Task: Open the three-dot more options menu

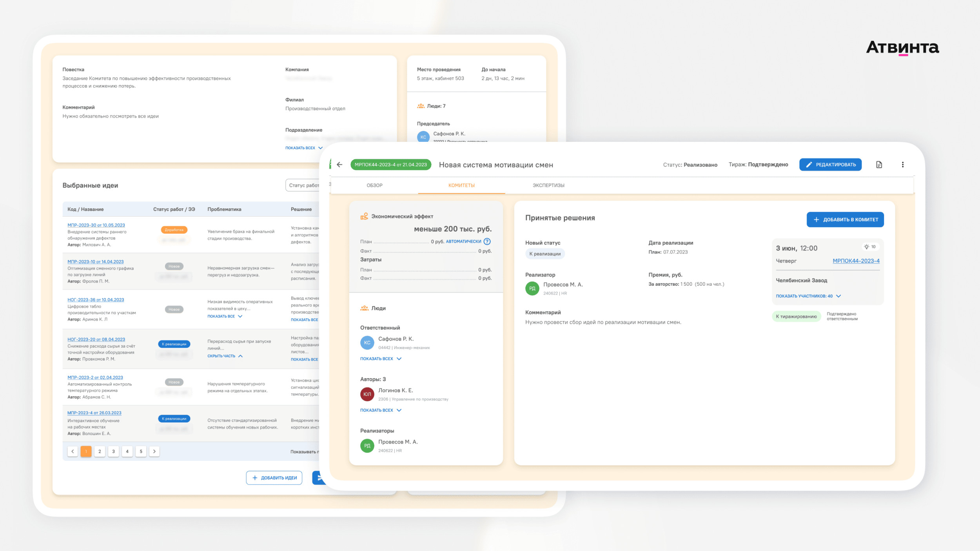Action: (x=903, y=165)
